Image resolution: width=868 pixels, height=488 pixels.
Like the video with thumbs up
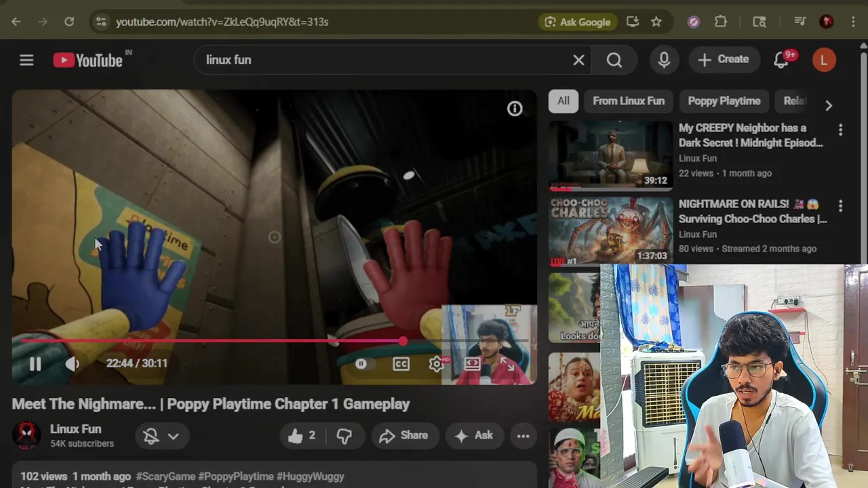302,436
